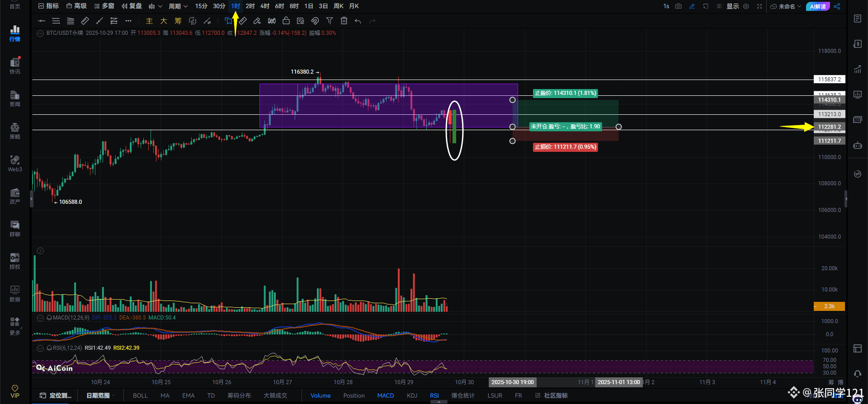Select the ruler measurement tool
Viewport: 868px width, 404px height.
click(x=85, y=21)
